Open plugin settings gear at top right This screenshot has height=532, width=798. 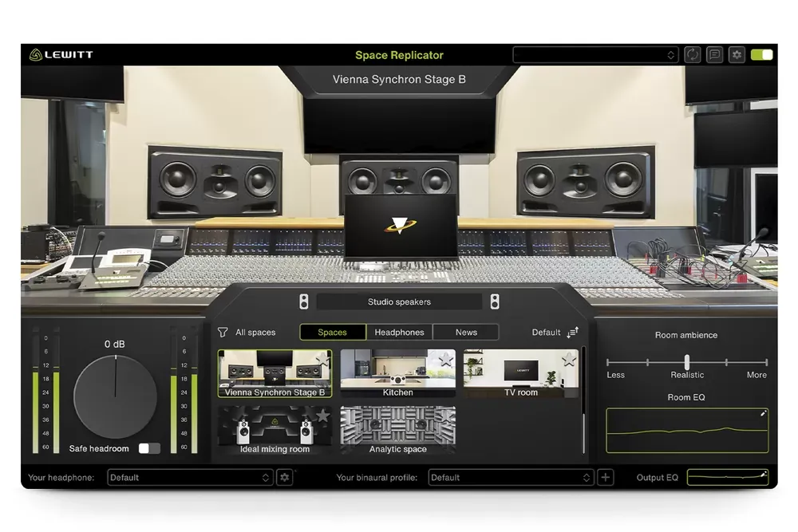pos(737,54)
